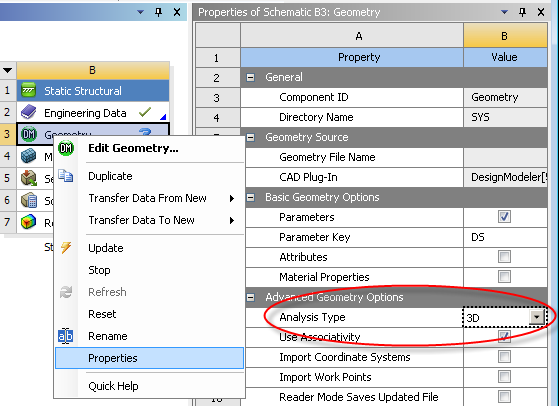Select the Static Structural title cell
Image resolution: width=559 pixels, height=406 pixels.
93,91
